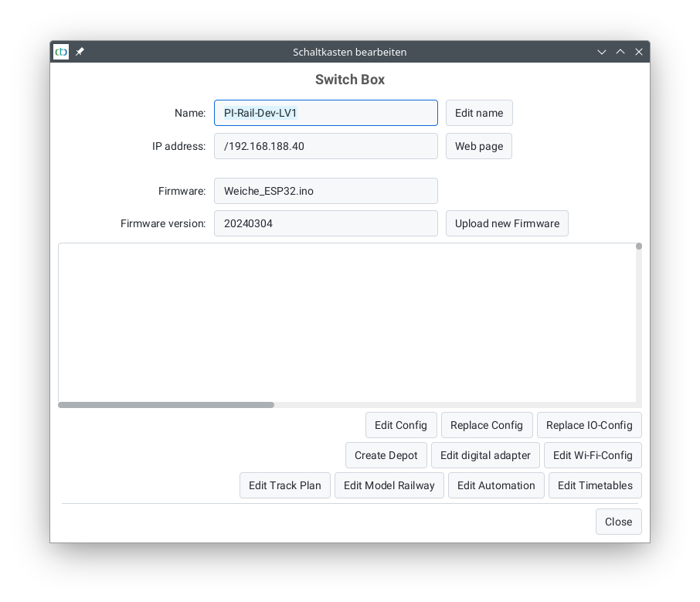Upload new Firmware to the switch box
The height and width of the screenshot is (602, 700).
pyautogui.click(x=507, y=223)
